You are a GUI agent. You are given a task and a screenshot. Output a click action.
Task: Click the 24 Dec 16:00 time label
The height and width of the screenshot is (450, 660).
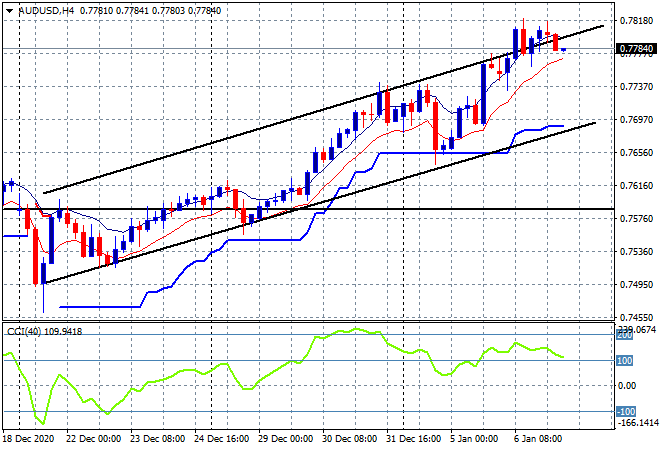point(221,439)
